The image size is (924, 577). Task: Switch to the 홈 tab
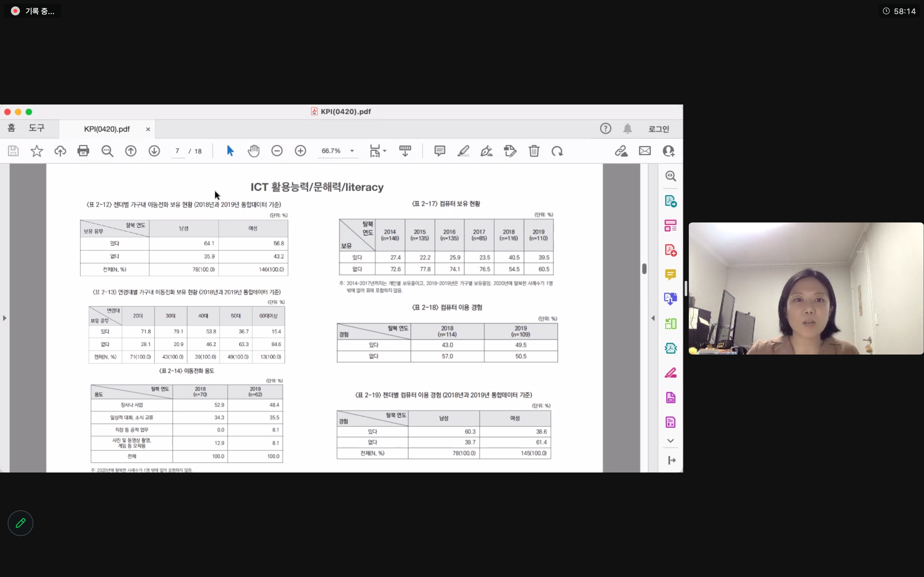pyautogui.click(x=12, y=128)
